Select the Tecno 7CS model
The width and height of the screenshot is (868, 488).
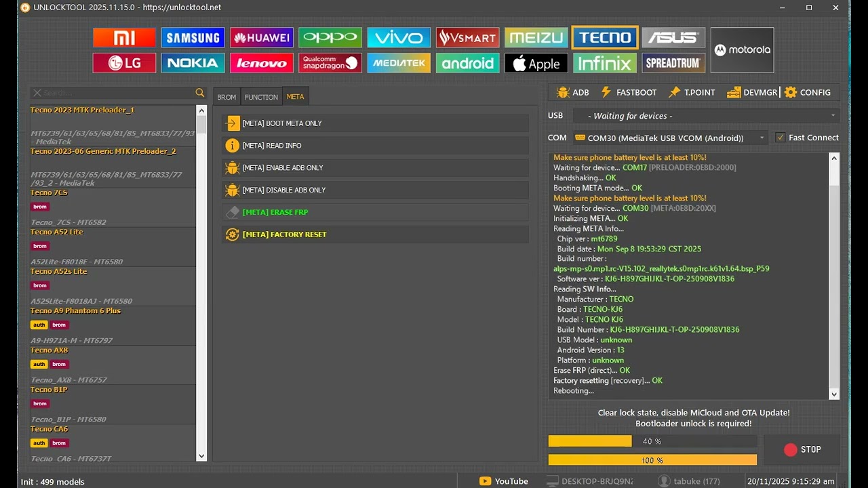pyautogui.click(x=113, y=207)
